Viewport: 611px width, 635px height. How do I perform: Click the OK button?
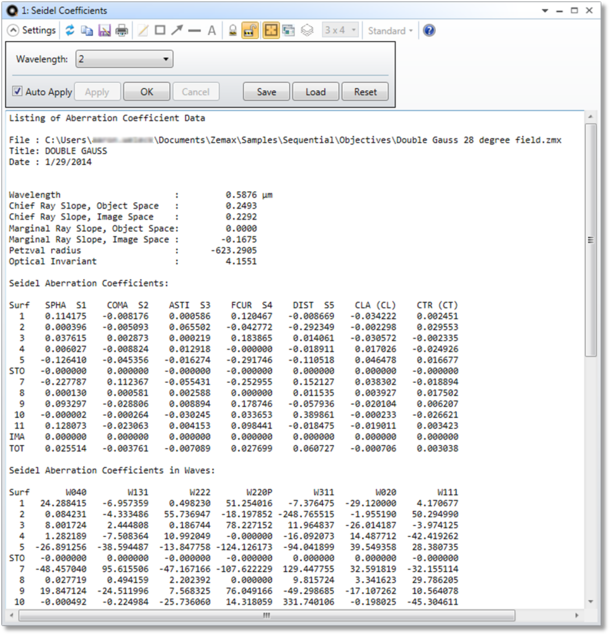tap(146, 92)
